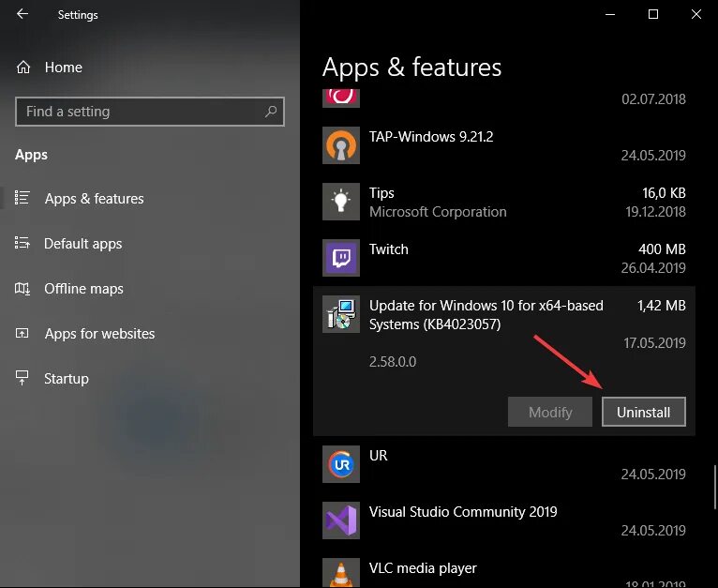Viewport: 718px width, 588px height.
Task: Click the greyed Modify button
Action: tap(550, 412)
